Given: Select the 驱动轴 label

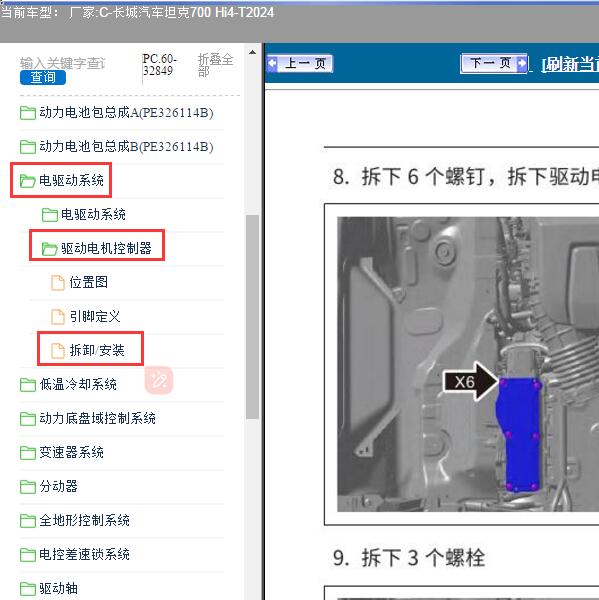Looking at the screenshot, I should click(59, 588).
